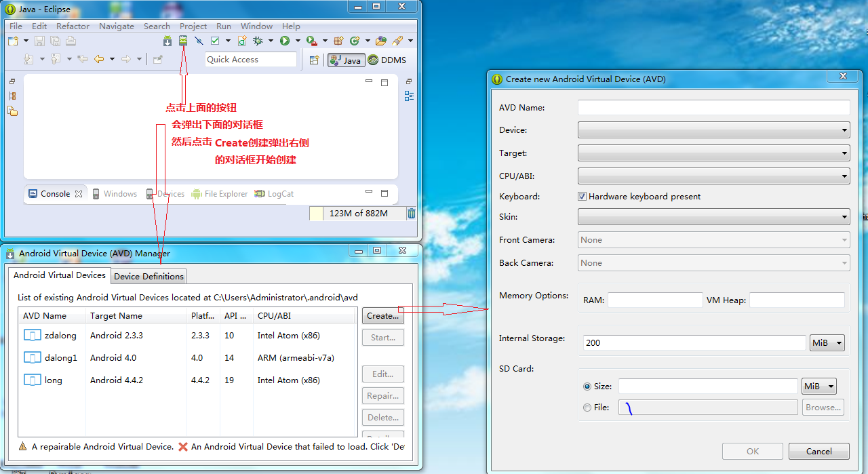868x474 pixels.
Task: Create a new Java package icon
Action: point(338,41)
